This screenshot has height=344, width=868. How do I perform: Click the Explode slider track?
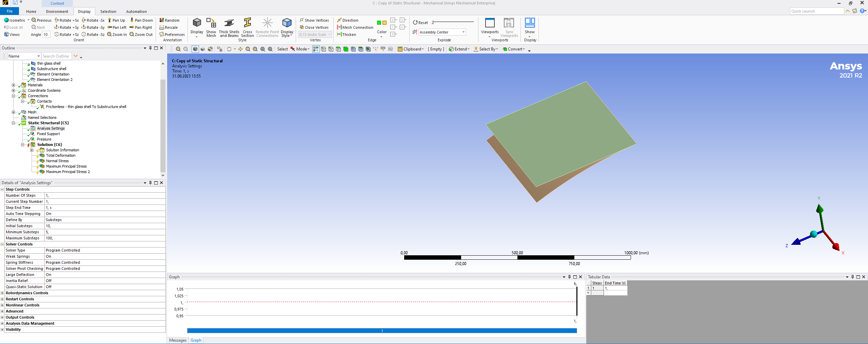point(453,22)
